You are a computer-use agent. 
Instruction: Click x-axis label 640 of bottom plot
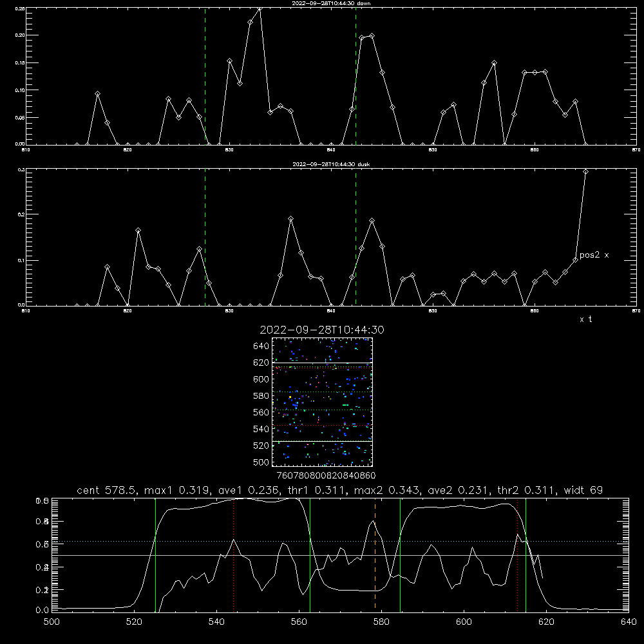tap(629, 622)
